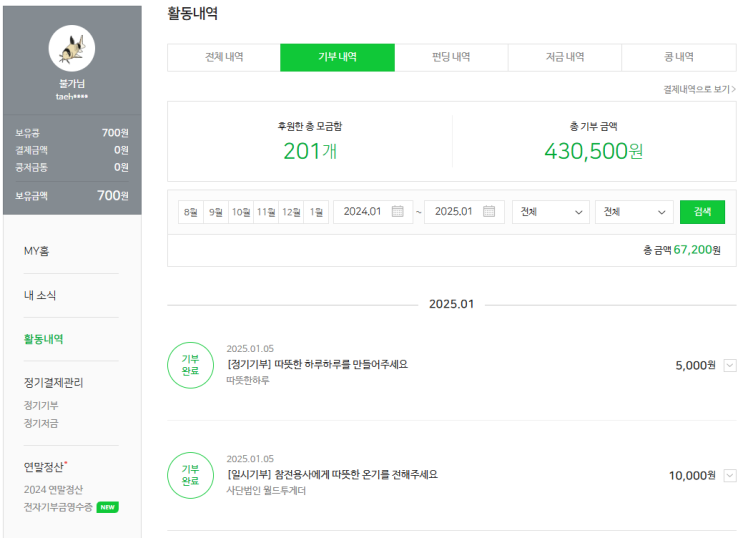This screenshot has height=538, width=743.
Task: Click the rabbit profile avatar
Action: pos(72,48)
